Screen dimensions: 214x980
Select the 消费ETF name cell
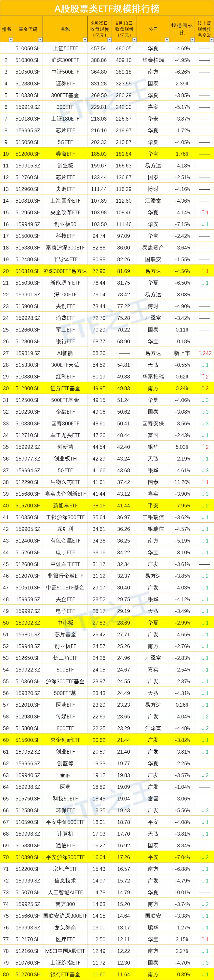pyautogui.click(x=65, y=318)
